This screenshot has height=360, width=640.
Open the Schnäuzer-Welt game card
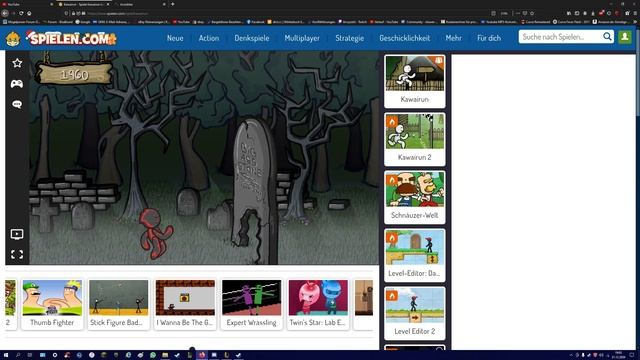415,197
